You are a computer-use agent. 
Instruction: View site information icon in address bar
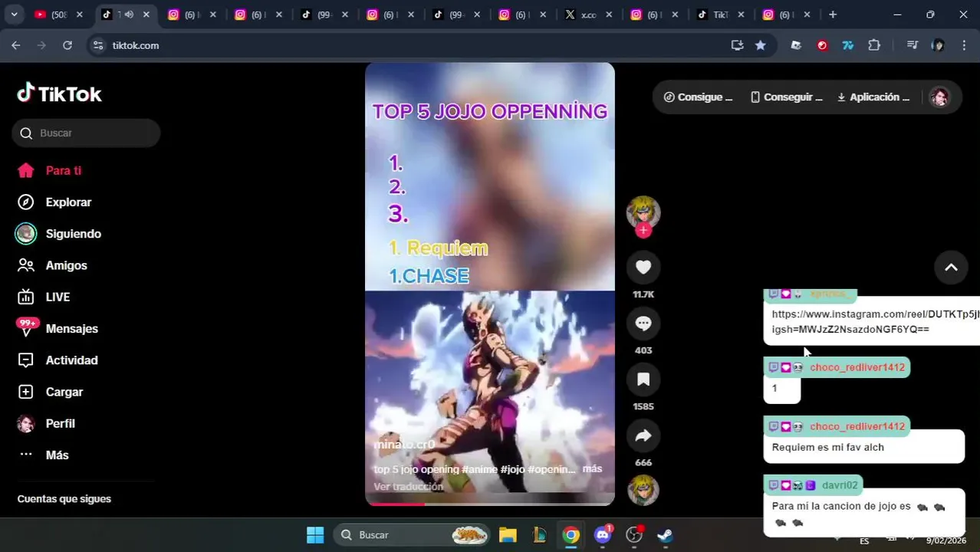[x=98, y=45]
